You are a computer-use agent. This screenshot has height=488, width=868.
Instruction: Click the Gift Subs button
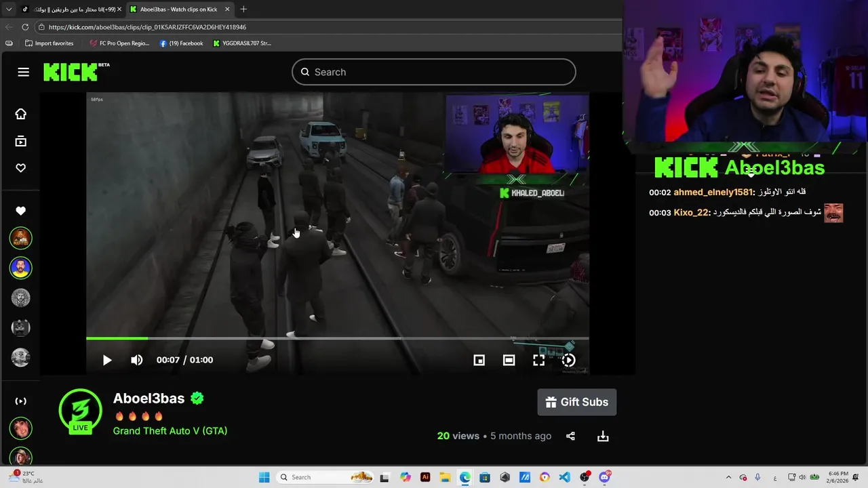point(576,402)
